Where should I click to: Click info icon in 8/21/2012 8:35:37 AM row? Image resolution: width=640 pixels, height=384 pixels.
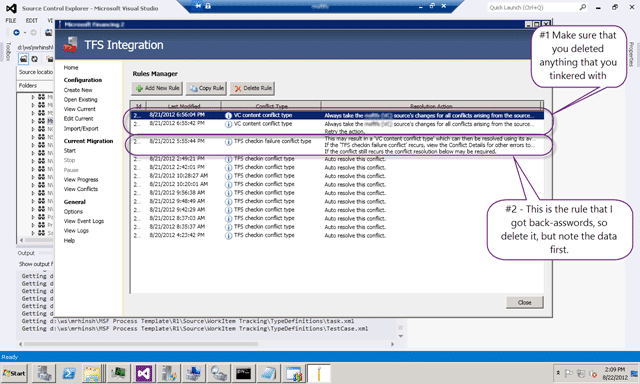(229, 227)
